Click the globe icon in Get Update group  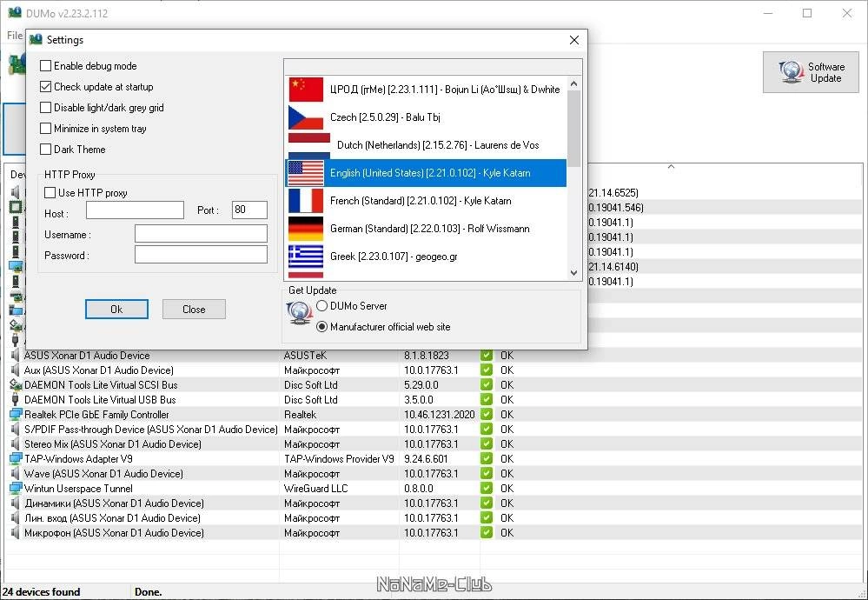point(300,314)
